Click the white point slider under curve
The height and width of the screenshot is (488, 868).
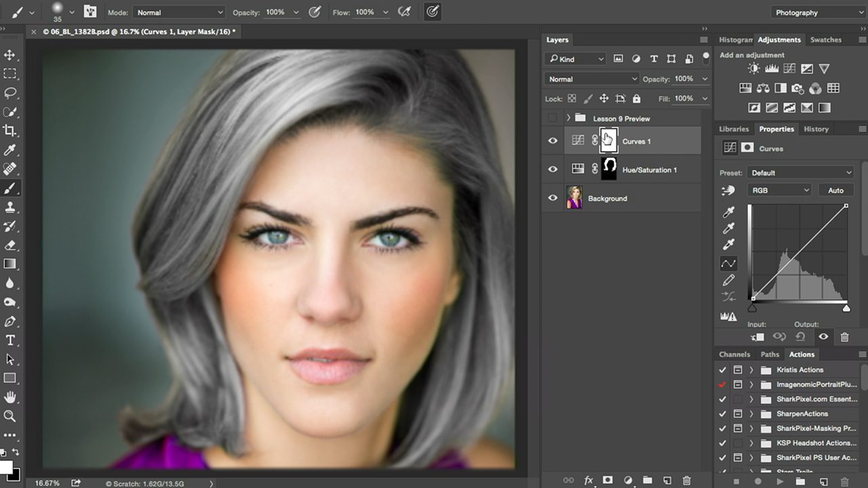coord(846,308)
